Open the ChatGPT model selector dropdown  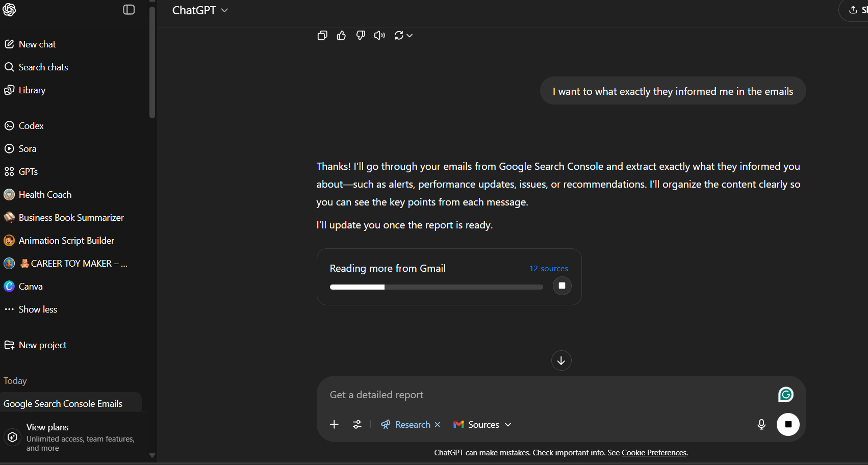pyautogui.click(x=200, y=10)
